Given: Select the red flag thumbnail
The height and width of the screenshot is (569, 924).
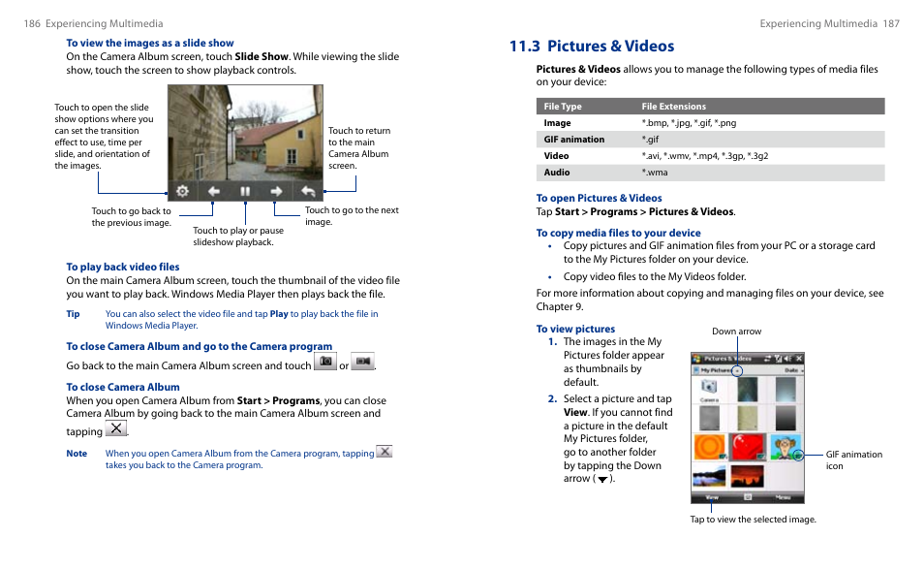Looking at the screenshot, I should point(748,447).
